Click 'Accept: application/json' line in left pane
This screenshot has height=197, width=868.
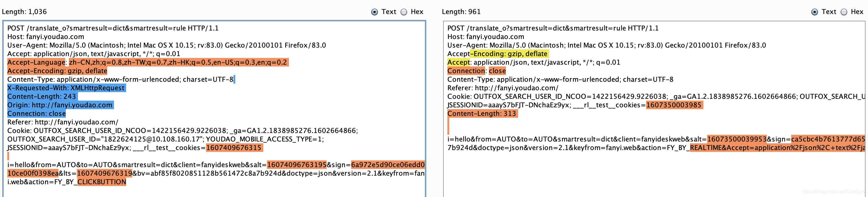tap(94, 54)
